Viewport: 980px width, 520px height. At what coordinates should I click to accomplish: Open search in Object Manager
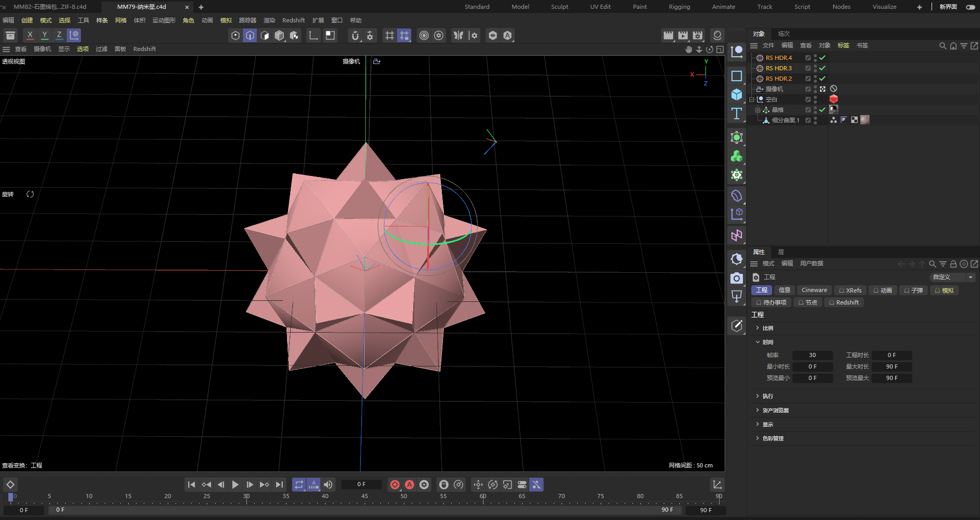(x=942, y=46)
